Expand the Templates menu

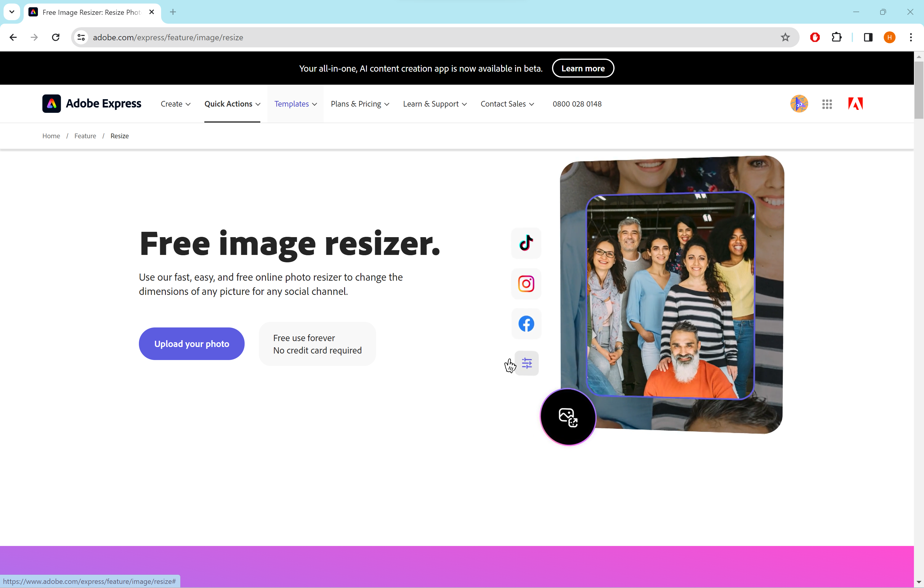tap(296, 104)
